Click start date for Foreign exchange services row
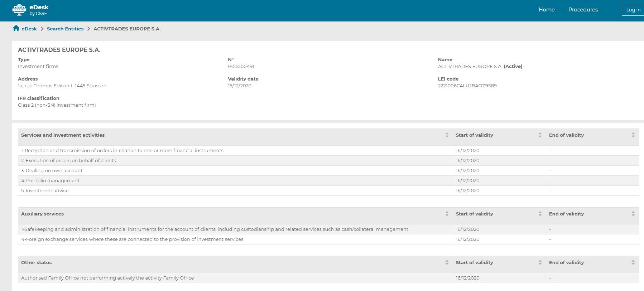This screenshot has width=644, height=291. pyautogui.click(x=467, y=239)
